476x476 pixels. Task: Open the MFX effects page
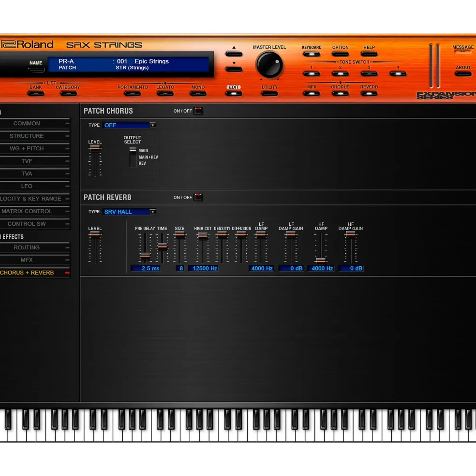click(35, 260)
